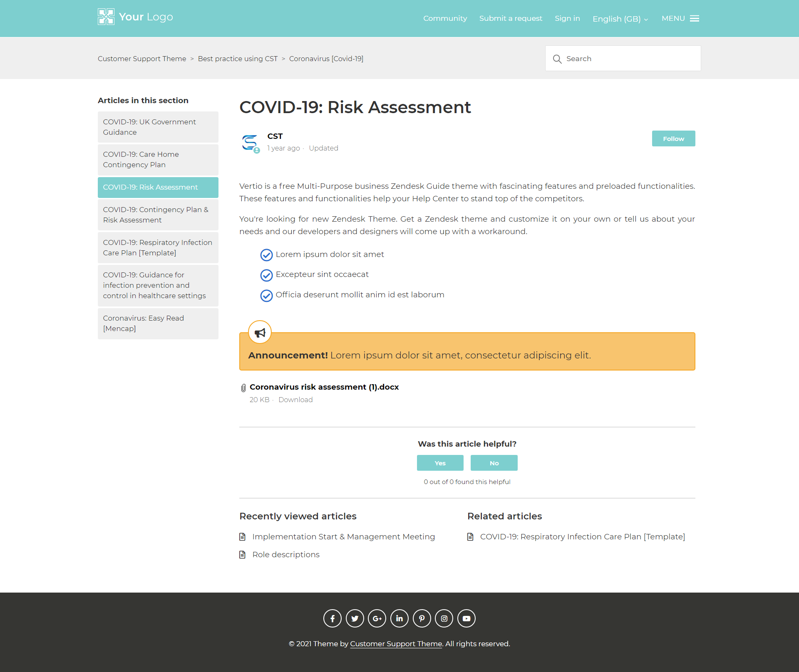Expand the English (GB) language dropdown

tap(620, 19)
